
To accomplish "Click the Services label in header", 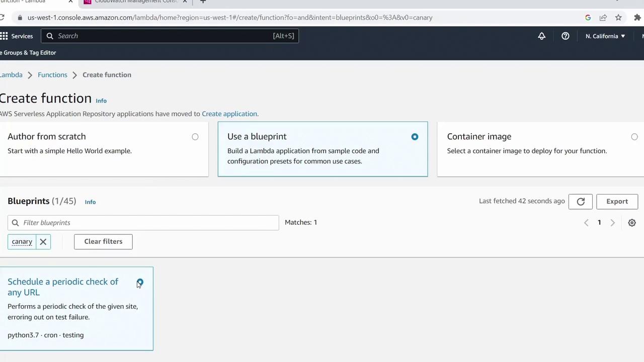I will [22, 36].
